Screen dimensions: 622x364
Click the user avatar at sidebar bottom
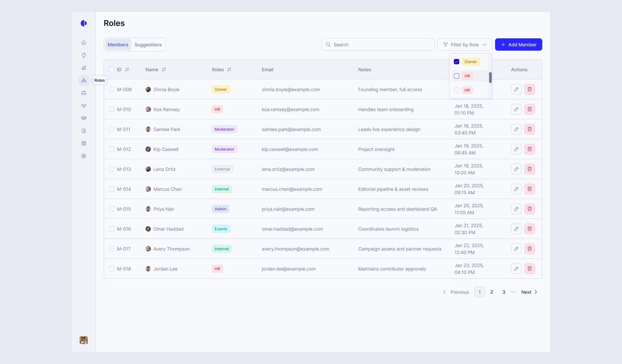(x=84, y=340)
